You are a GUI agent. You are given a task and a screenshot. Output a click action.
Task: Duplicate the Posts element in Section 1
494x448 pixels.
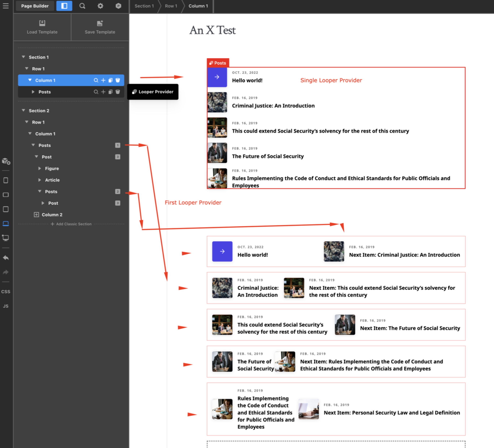tap(110, 92)
